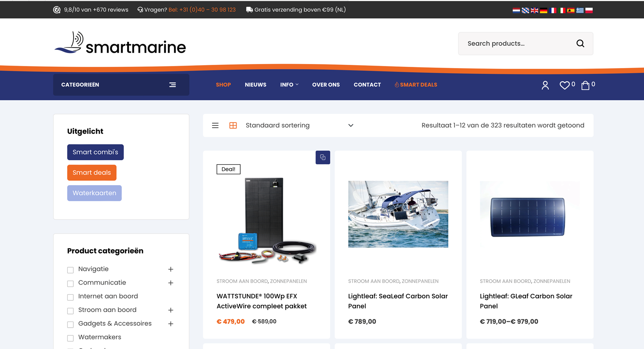
Task: Click the orange Smart deals button
Action: (x=92, y=173)
